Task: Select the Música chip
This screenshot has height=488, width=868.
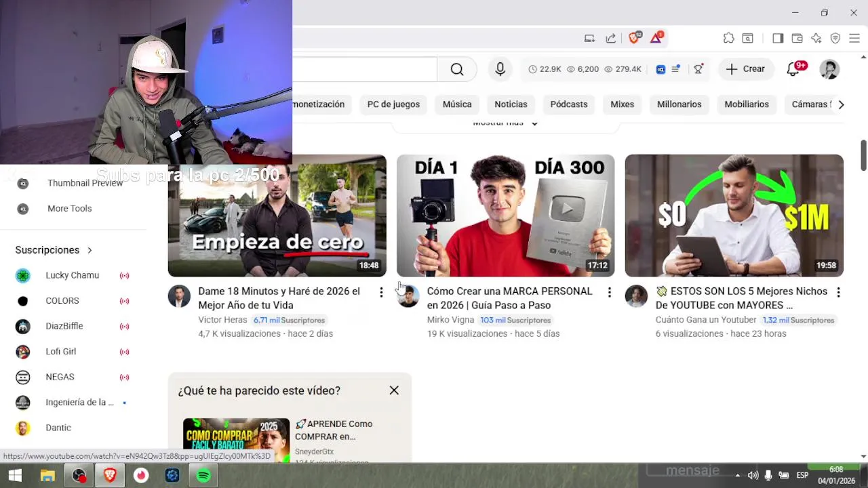Action: pyautogui.click(x=457, y=104)
